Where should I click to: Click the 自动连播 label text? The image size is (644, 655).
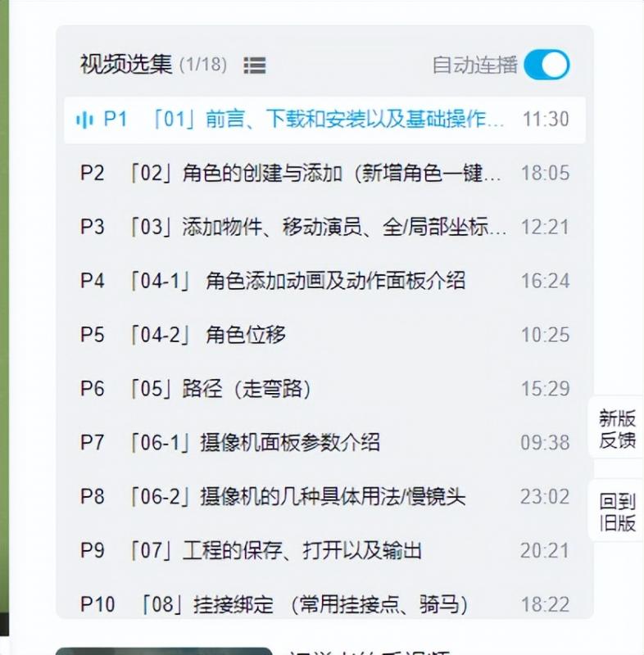(x=474, y=65)
